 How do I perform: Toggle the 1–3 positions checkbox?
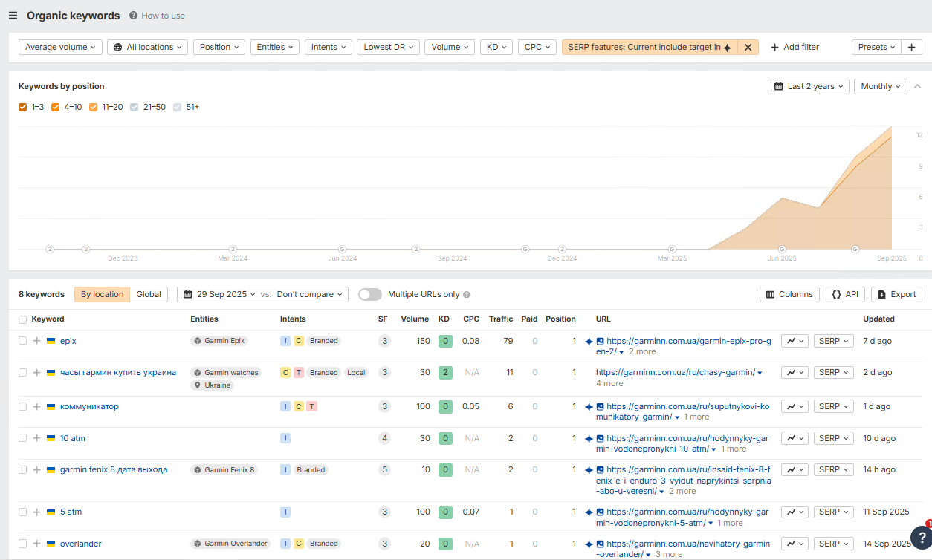tap(22, 107)
